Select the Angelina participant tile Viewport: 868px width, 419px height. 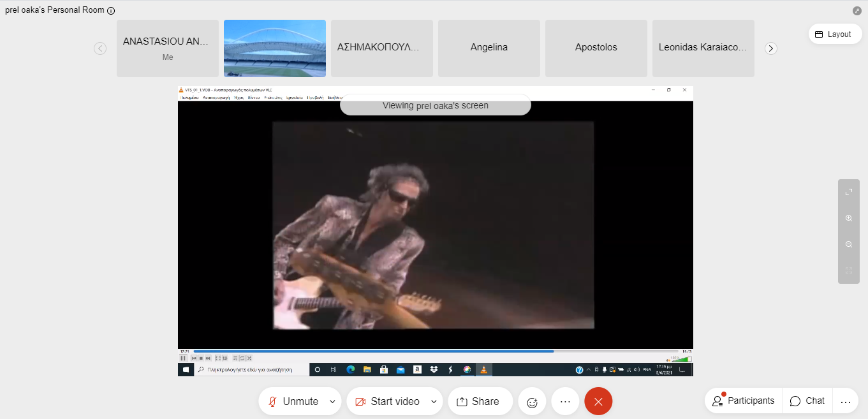tap(489, 48)
